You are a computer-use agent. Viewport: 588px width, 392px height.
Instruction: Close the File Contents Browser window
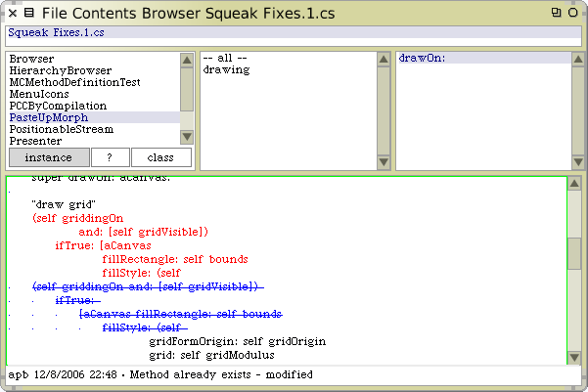tap(12, 12)
